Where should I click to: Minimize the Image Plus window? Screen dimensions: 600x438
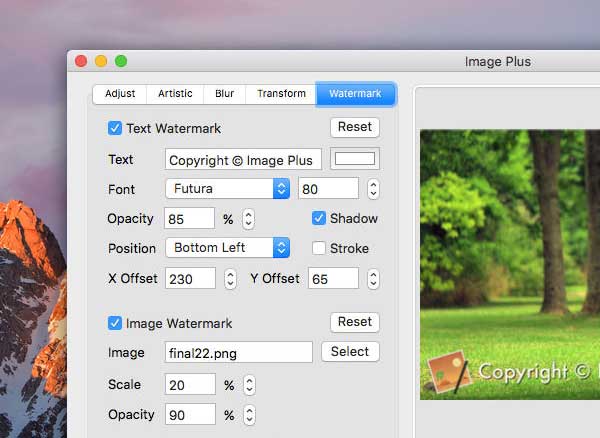101,61
